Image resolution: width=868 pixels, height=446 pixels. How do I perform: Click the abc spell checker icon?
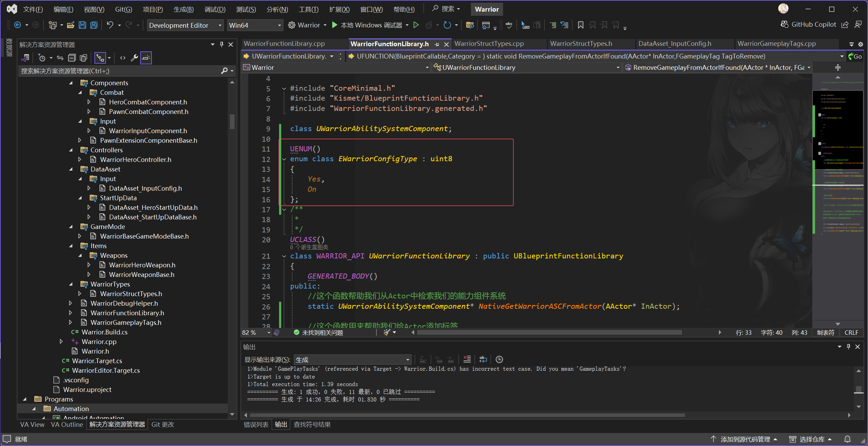(x=509, y=25)
